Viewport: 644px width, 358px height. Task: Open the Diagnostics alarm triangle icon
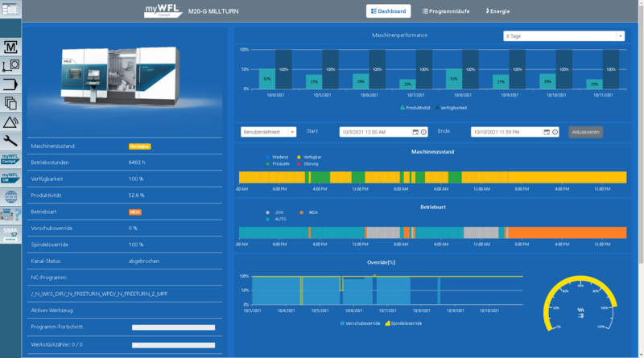10,122
